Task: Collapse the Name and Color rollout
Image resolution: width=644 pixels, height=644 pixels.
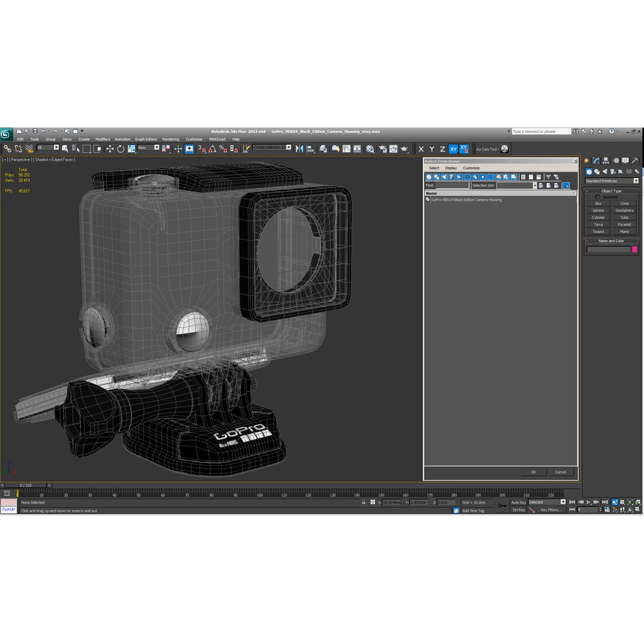Action: pyautogui.click(x=611, y=241)
